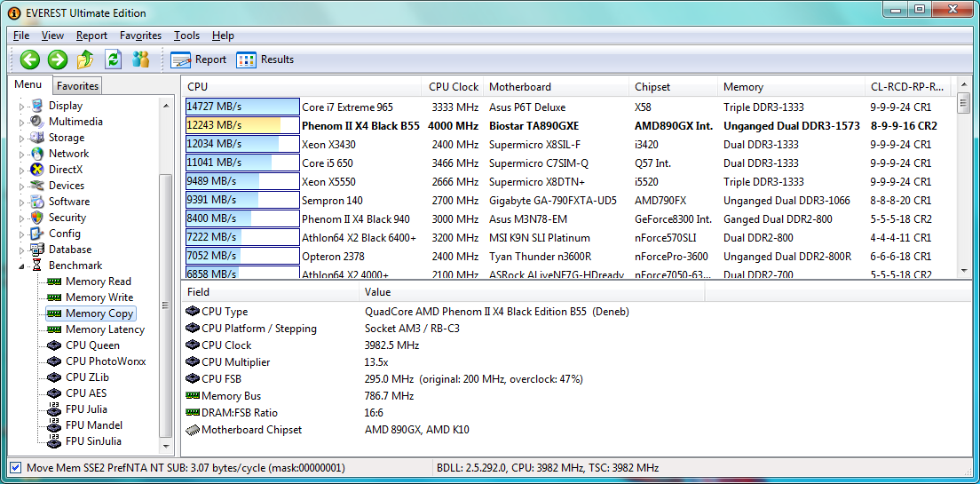Toggle the Move Mem SSE2 status checkbox
This screenshot has width=980, height=484.
[x=16, y=468]
